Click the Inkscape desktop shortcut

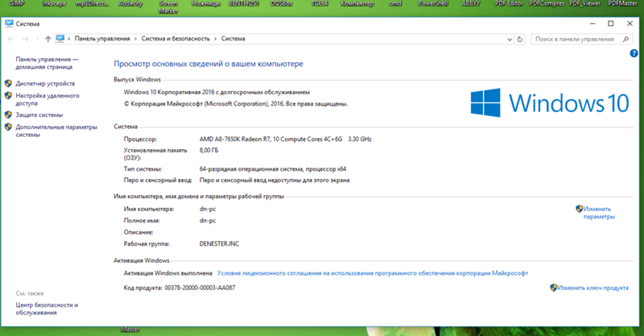click(54, 3)
